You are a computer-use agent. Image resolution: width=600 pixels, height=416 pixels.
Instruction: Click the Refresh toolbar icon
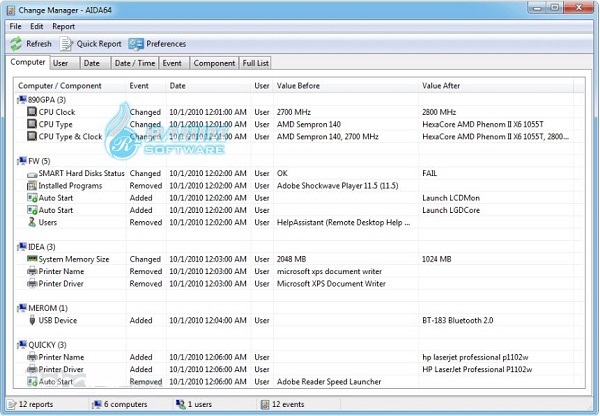pyautogui.click(x=16, y=44)
